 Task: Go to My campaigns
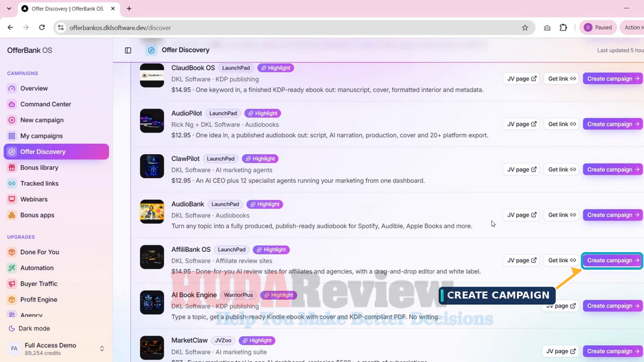point(56,136)
